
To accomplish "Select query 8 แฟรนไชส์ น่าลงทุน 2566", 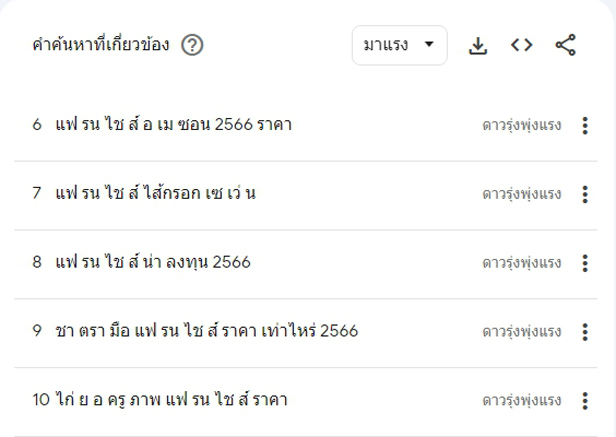I will pos(153,263).
